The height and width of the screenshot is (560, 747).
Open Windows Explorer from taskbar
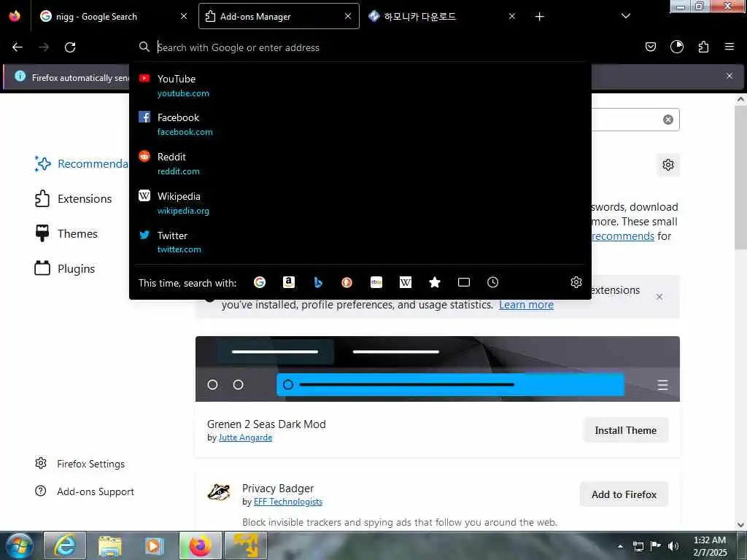point(110,545)
